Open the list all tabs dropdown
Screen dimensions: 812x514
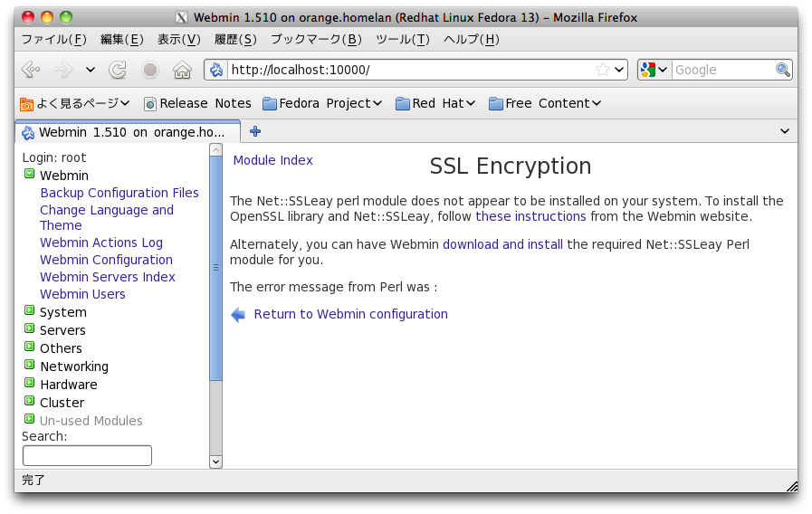coord(785,131)
